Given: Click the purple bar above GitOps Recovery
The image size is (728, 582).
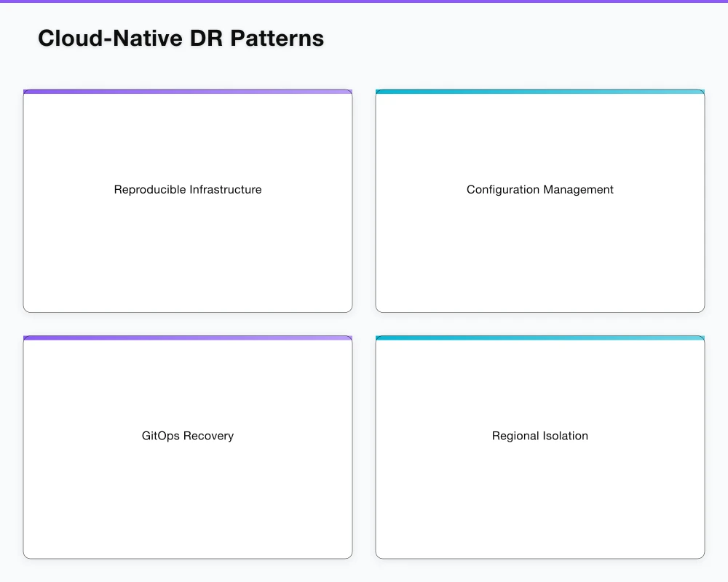Looking at the screenshot, I should 188,338.
